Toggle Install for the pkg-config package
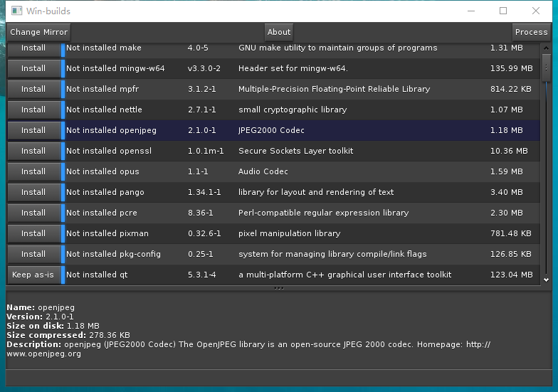558x392 pixels. click(x=33, y=255)
